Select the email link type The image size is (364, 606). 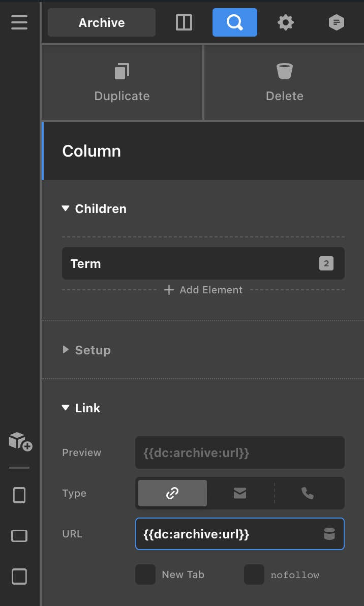(240, 493)
